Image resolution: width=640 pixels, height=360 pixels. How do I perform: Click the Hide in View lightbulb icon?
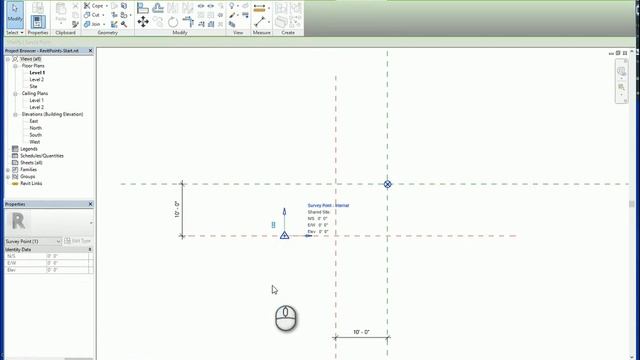coord(232,6)
